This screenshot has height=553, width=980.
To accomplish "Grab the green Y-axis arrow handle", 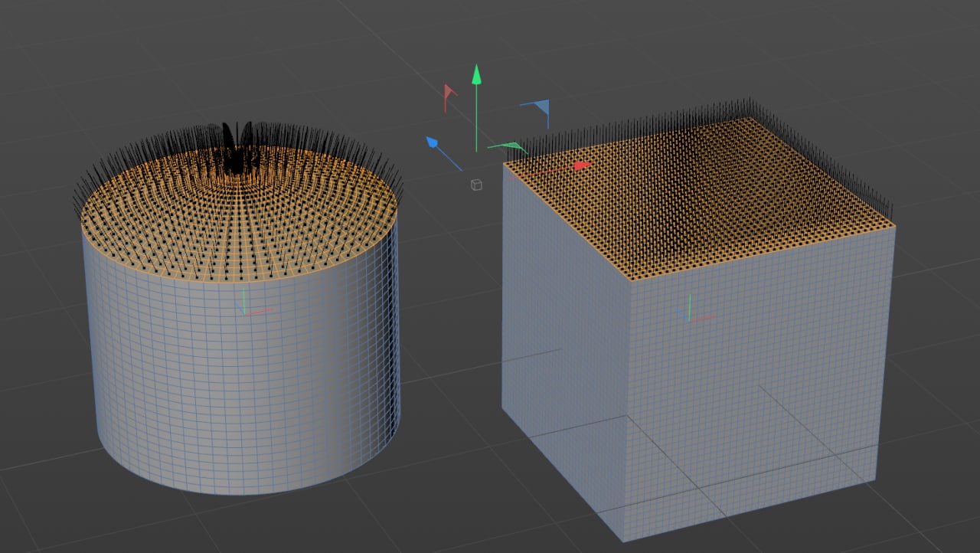I will (x=477, y=75).
